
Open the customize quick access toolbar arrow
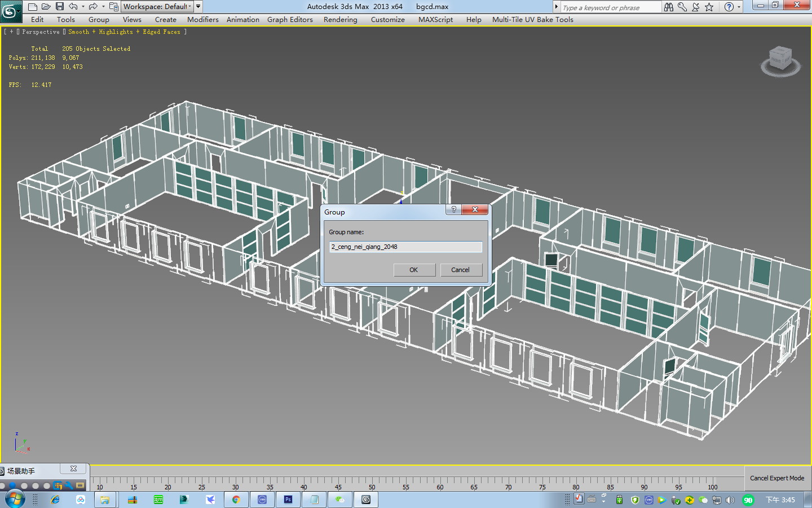(x=198, y=7)
